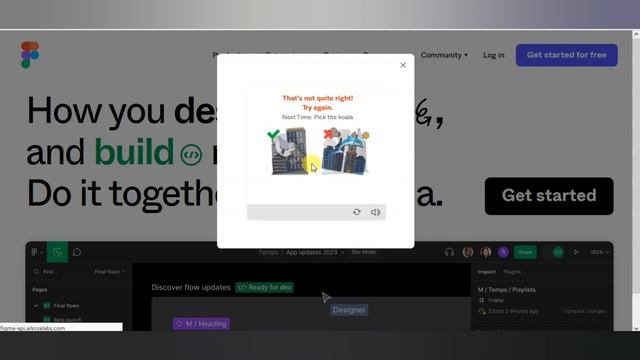Click "Next Time: Pick the koala" text
The height and width of the screenshot is (360, 640).
pos(318,117)
